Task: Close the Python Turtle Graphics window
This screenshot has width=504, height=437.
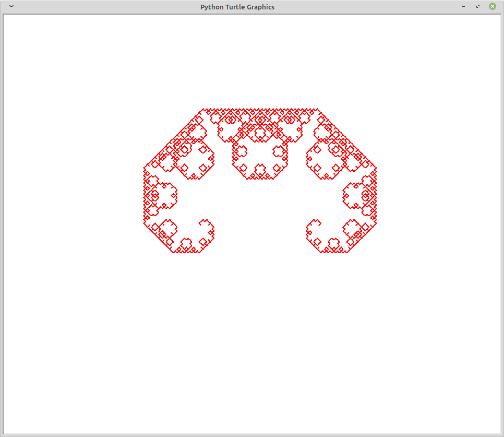Action: coord(493,6)
